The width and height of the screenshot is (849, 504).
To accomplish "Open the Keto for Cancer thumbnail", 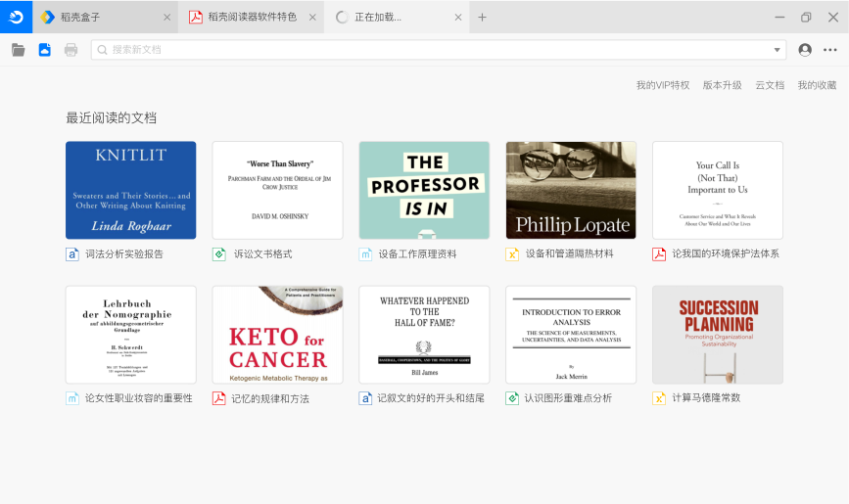I will point(277,335).
